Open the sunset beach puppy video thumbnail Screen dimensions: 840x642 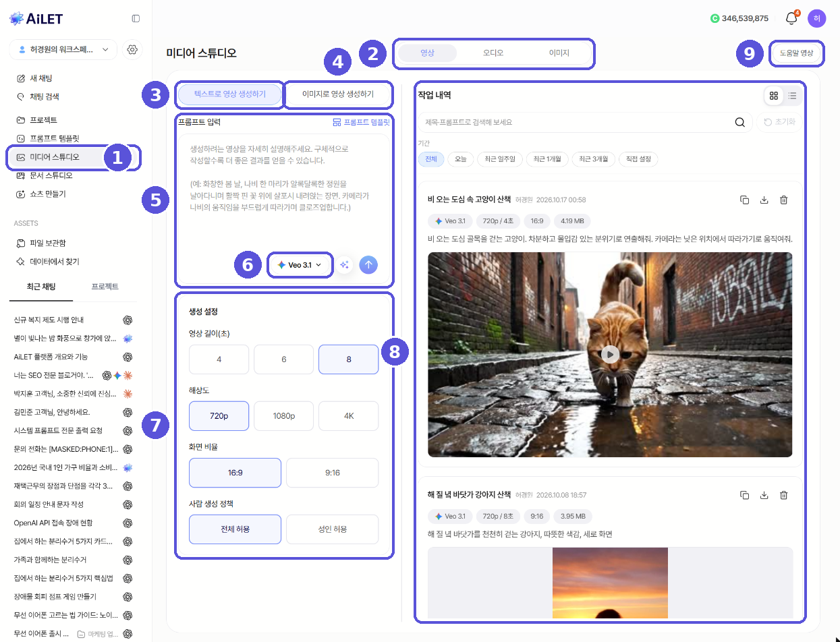point(610,583)
